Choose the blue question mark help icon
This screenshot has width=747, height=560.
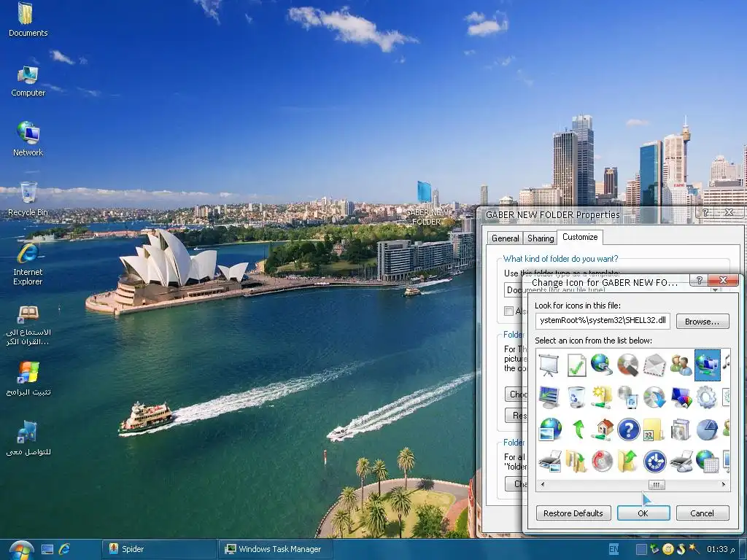(x=628, y=429)
